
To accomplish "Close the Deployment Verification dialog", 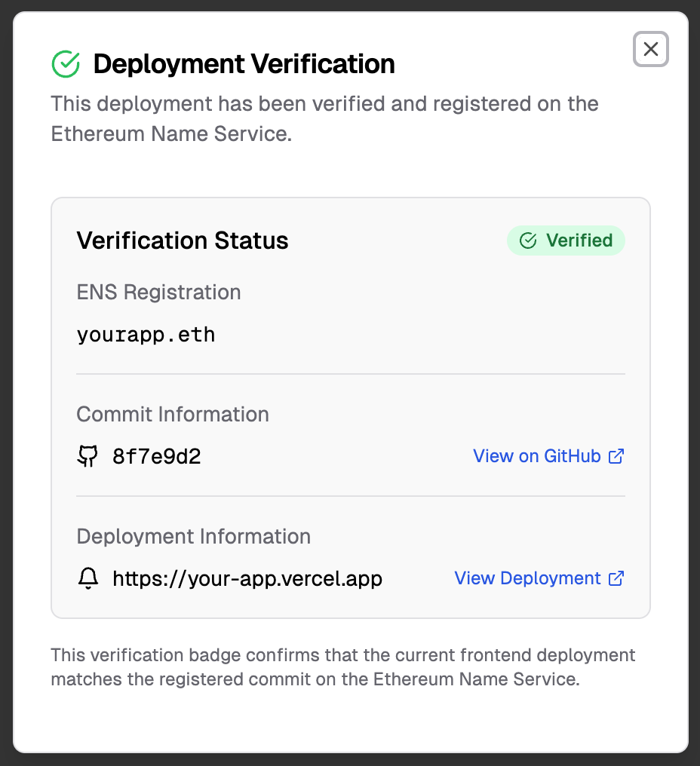I will tap(651, 49).
